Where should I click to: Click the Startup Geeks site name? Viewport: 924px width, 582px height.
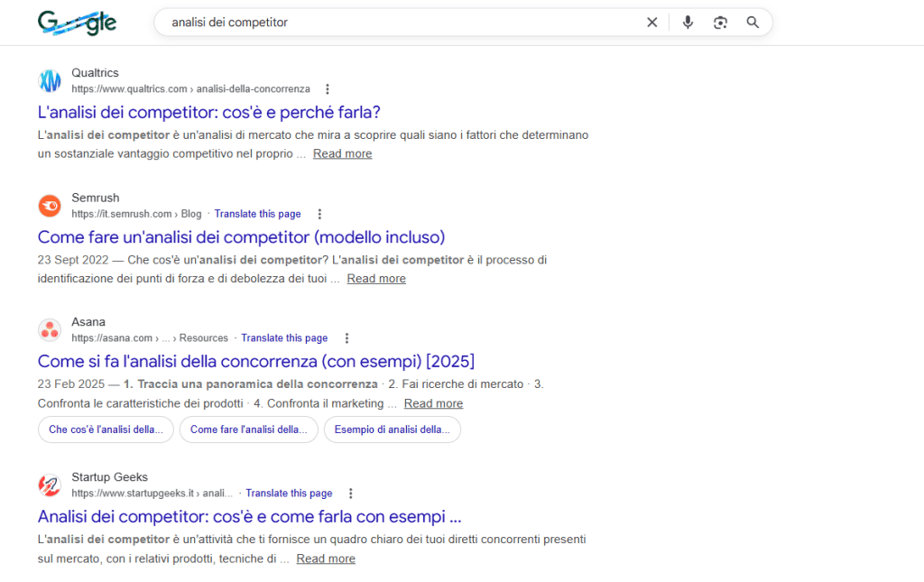pos(109,477)
